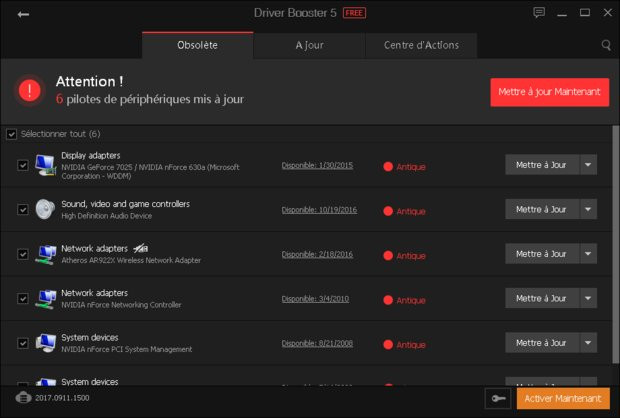This screenshot has height=418, width=620.
Task: Uncheck the Display adapters driver checkbox
Action: click(x=23, y=165)
